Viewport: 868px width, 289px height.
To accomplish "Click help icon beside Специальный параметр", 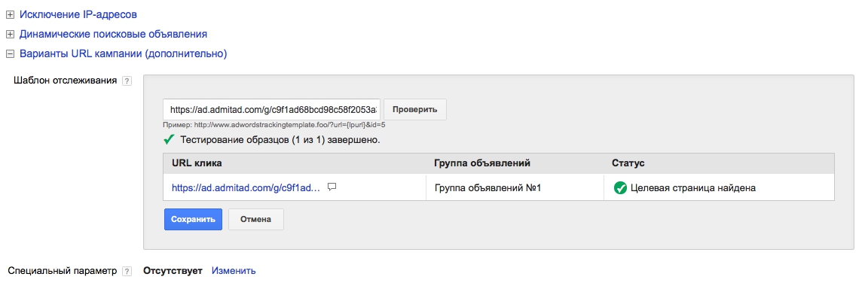I will coord(127,272).
